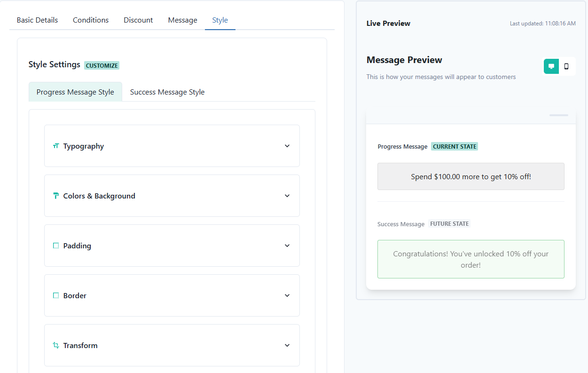The image size is (588, 373).
Task: Click the Congratulations success message box
Action: pyautogui.click(x=471, y=259)
